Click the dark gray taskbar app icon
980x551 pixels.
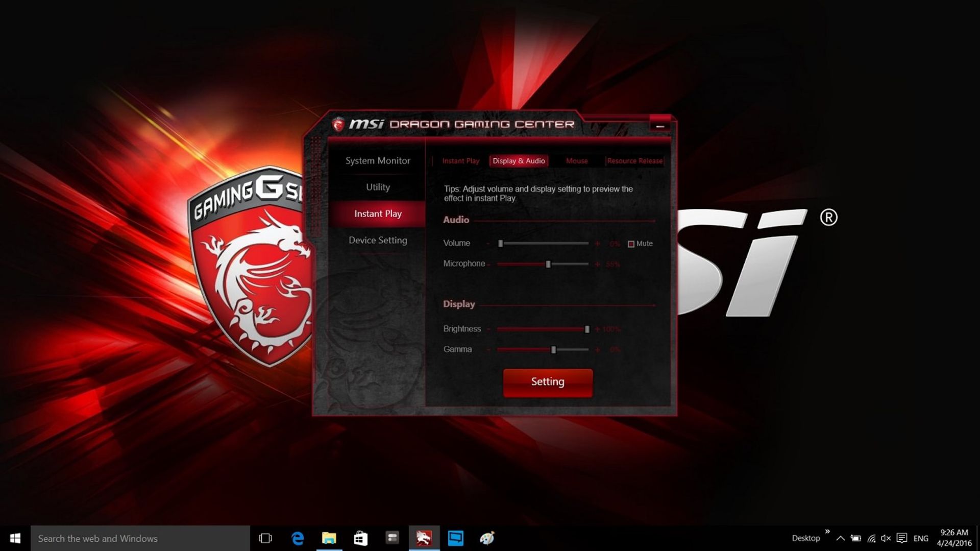click(392, 538)
